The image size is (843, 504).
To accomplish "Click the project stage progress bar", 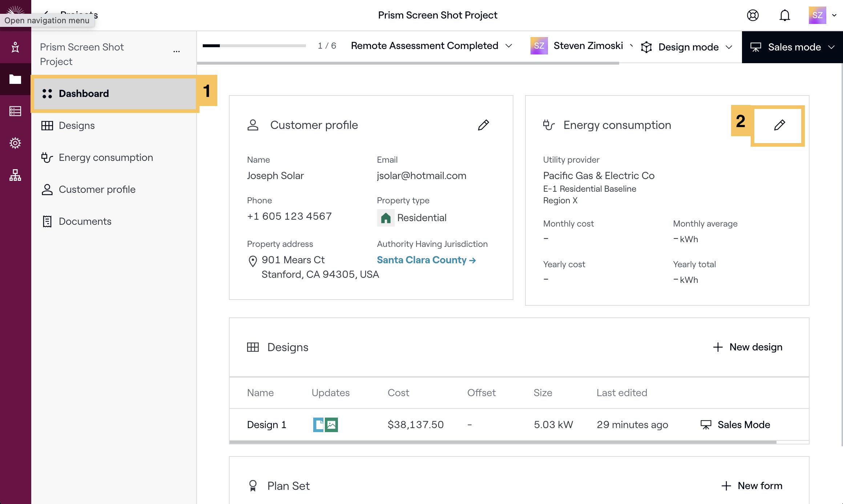I will [x=254, y=46].
